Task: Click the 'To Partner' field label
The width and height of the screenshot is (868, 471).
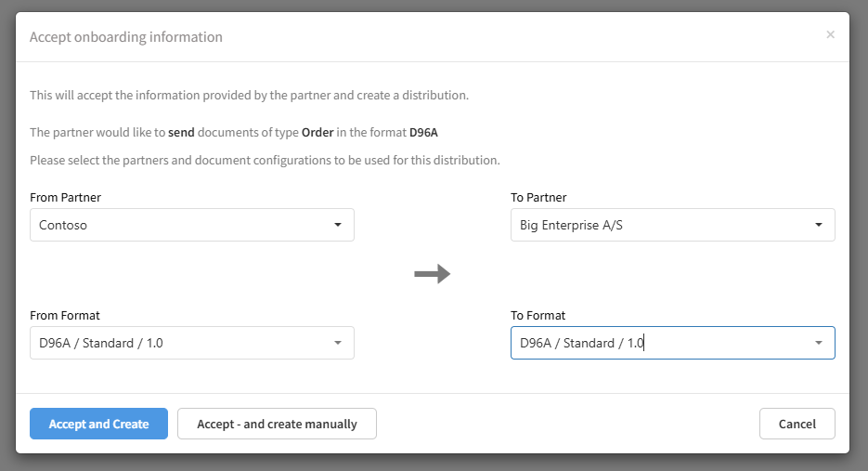Action: pos(538,197)
